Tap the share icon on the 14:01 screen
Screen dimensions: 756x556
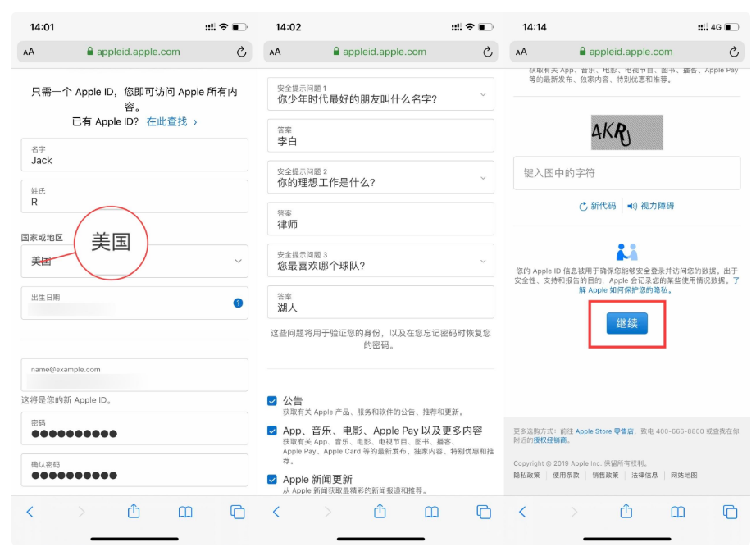134,511
